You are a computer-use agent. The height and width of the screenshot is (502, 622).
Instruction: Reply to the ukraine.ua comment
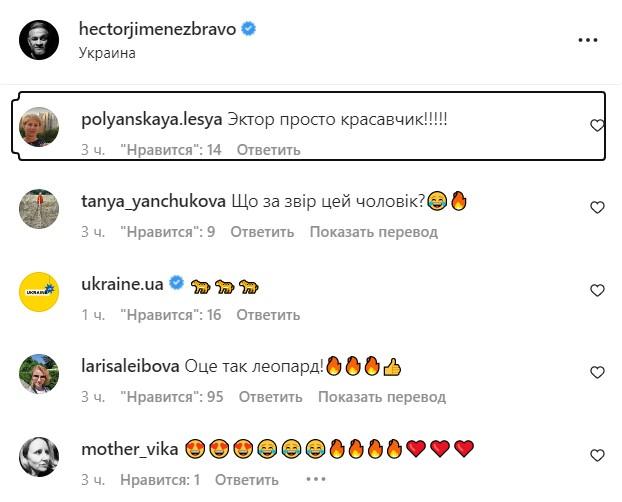(x=268, y=314)
